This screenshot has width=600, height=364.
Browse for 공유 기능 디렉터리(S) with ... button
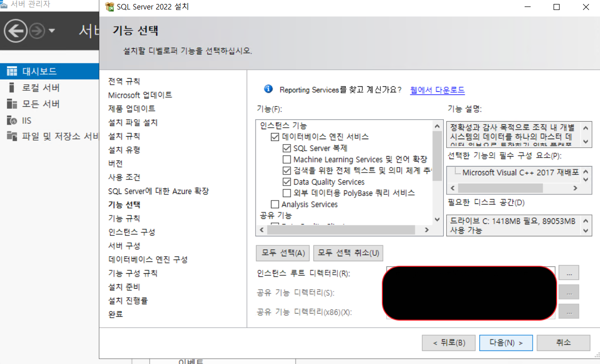point(569,292)
